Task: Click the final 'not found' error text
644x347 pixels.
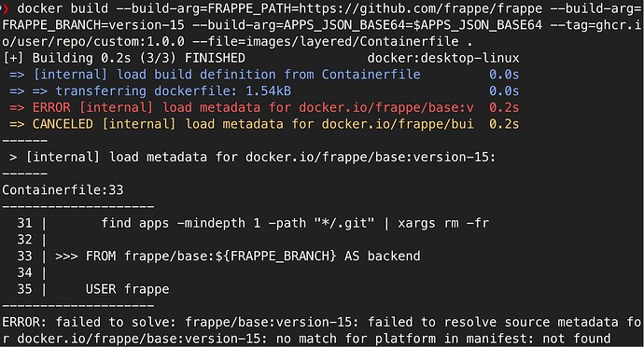Action: [x=576, y=339]
